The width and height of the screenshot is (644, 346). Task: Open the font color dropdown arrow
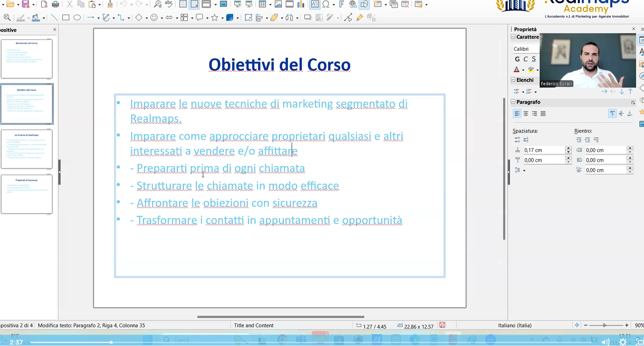(523, 70)
